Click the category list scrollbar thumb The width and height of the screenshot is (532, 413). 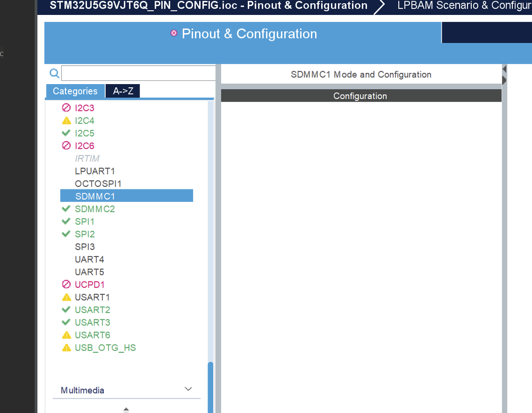(210, 387)
